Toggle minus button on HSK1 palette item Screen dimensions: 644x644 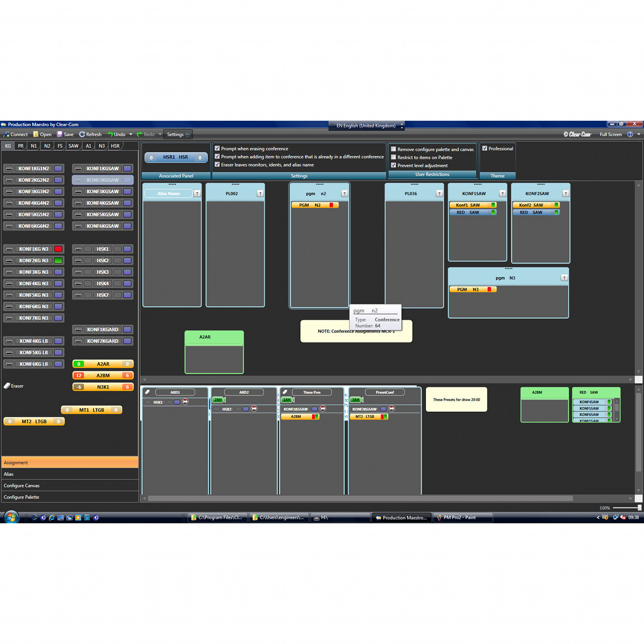coord(78,249)
